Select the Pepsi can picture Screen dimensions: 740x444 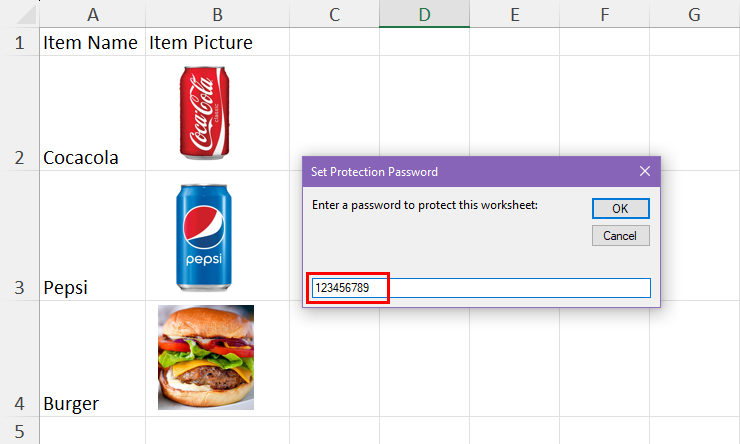(x=204, y=237)
